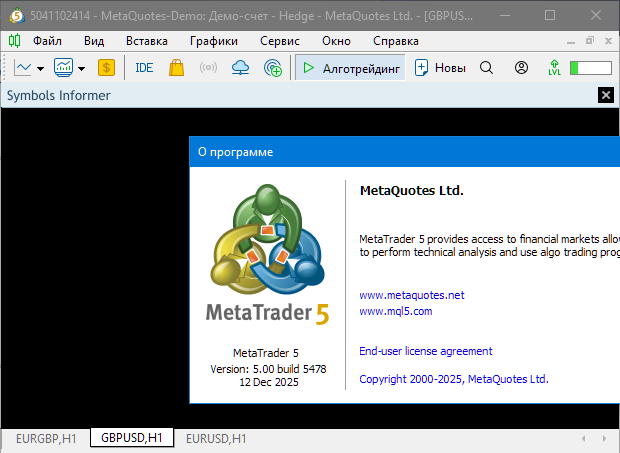The image size is (620, 453).
Task: Click the MetaTrader 5 logo image
Action: 268,255
